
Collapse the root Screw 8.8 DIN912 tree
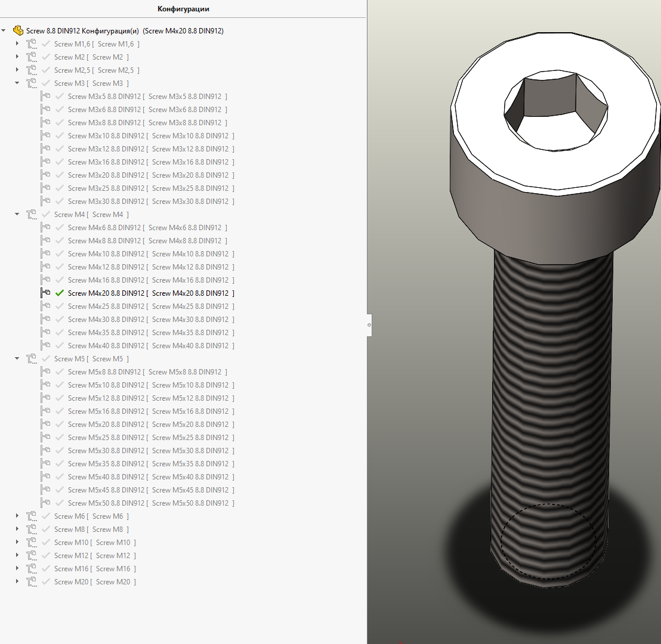tap(4, 30)
